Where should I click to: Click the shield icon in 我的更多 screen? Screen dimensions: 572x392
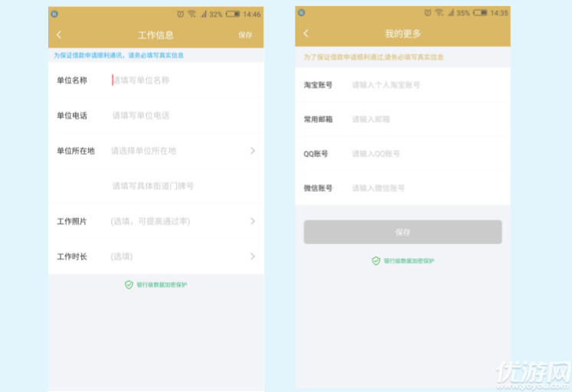coord(376,261)
